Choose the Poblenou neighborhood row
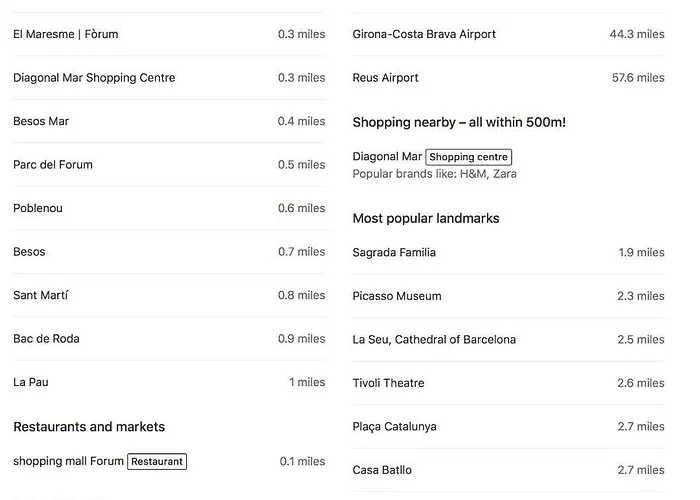The width and height of the screenshot is (700, 500). 169,208
